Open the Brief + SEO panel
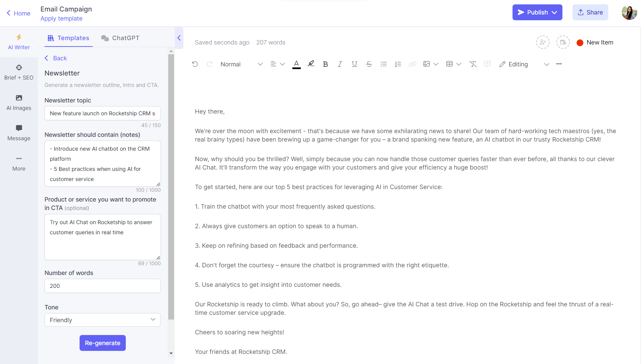The height and width of the screenshot is (364, 641). click(x=19, y=72)
